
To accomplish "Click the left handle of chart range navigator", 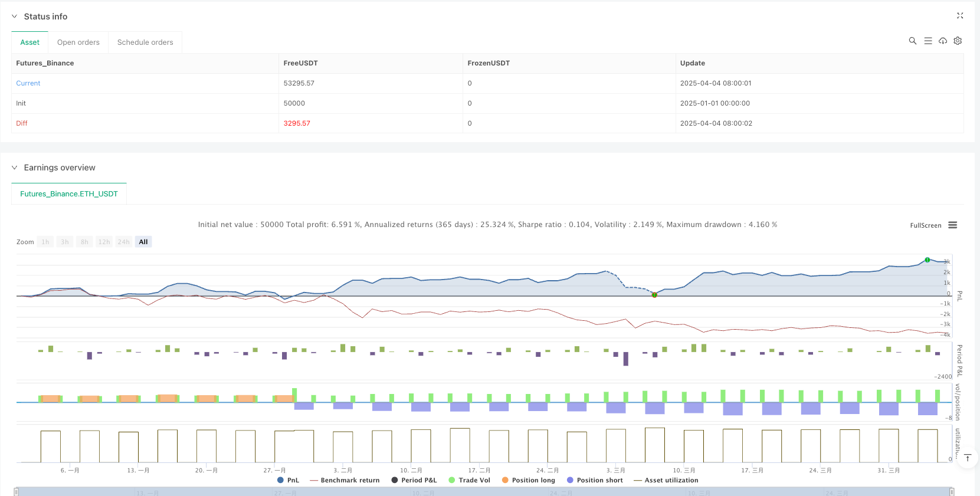I will click(x=17, y=492).
